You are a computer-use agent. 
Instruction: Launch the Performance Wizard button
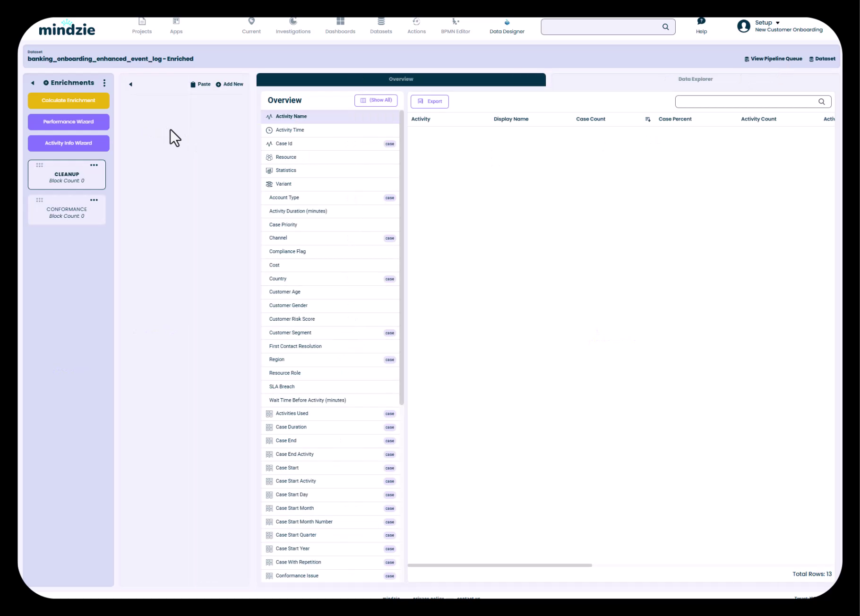pos(69,122)
